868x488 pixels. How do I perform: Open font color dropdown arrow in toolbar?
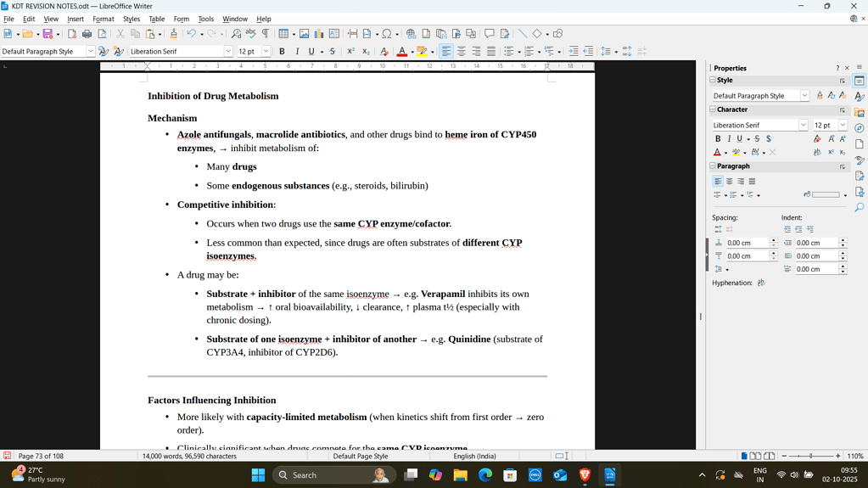pos(412,52)
